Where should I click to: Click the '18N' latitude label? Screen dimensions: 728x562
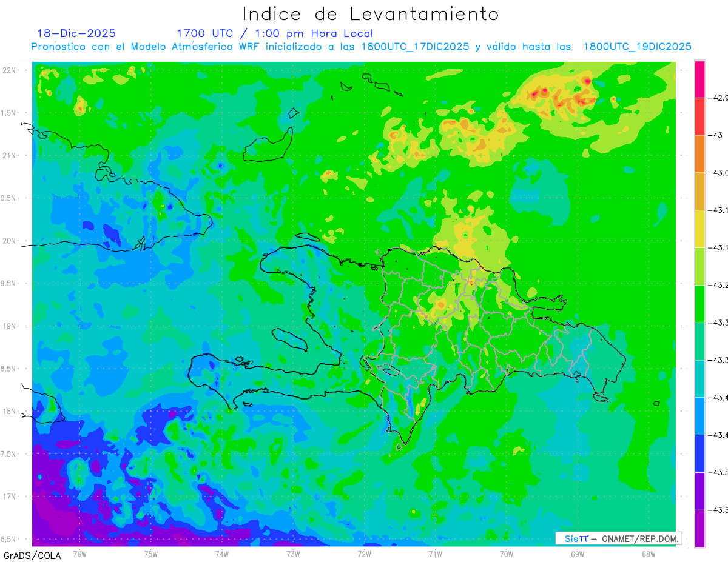(x=9, y=412)
